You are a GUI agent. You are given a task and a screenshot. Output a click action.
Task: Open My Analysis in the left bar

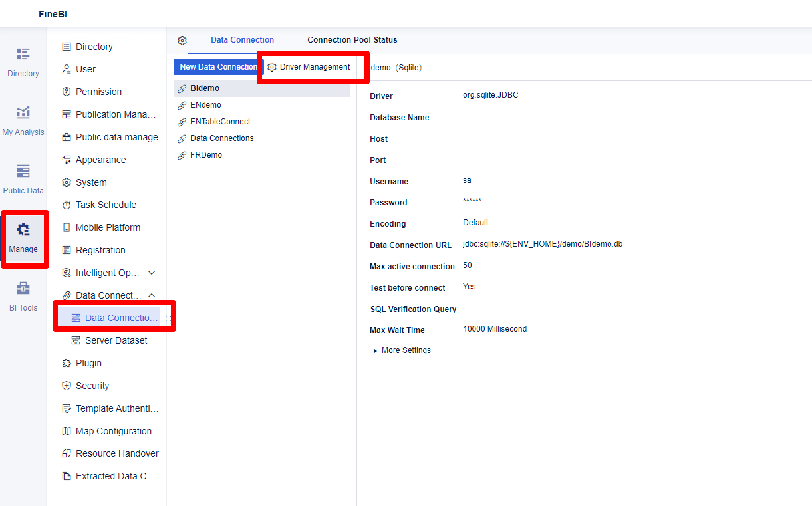pos(23,121)
